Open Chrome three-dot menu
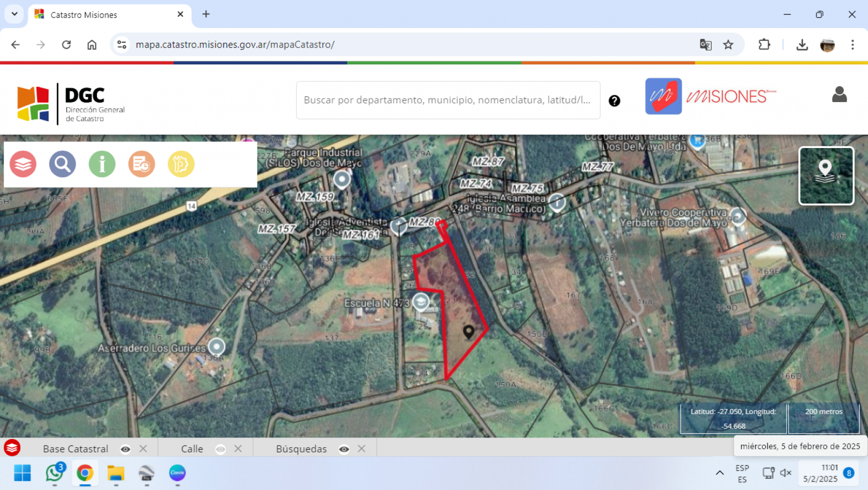 point(853,45)
